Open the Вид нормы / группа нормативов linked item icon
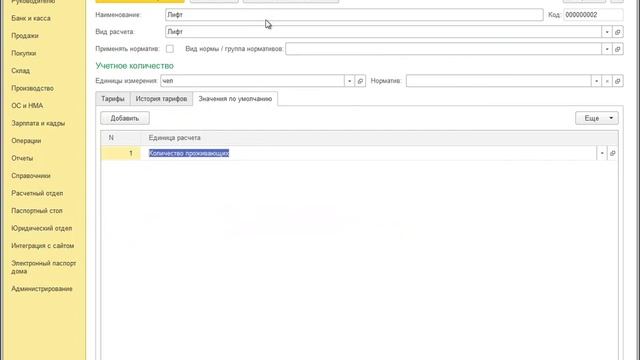The image size is (640, 360). (618, 49)
